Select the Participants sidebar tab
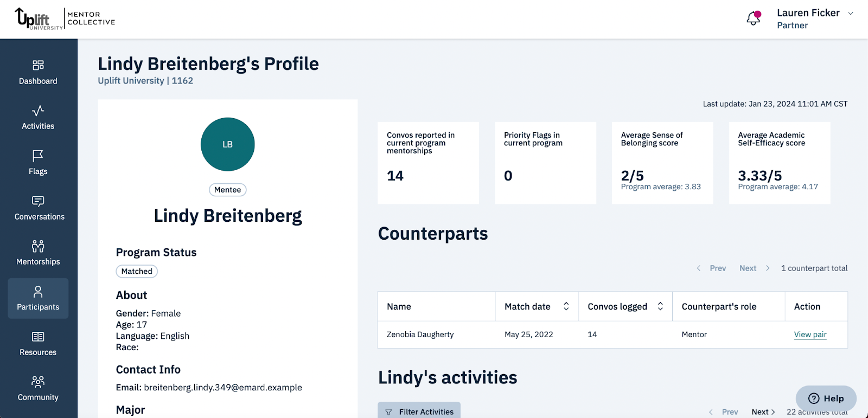Viewport: 868px width, 418px height. tap(37, 298)
